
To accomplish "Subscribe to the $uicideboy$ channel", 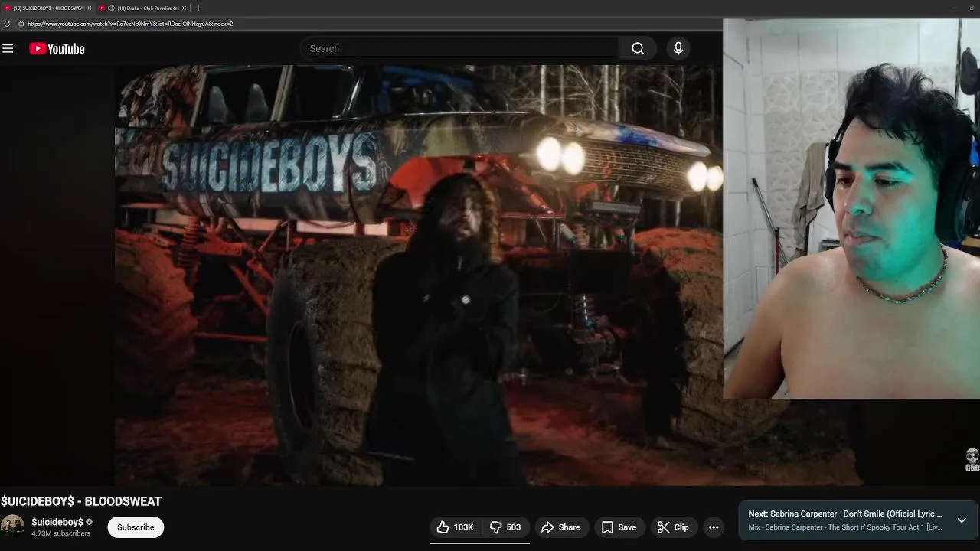I will pyautogui.click(x=136, y=527).
